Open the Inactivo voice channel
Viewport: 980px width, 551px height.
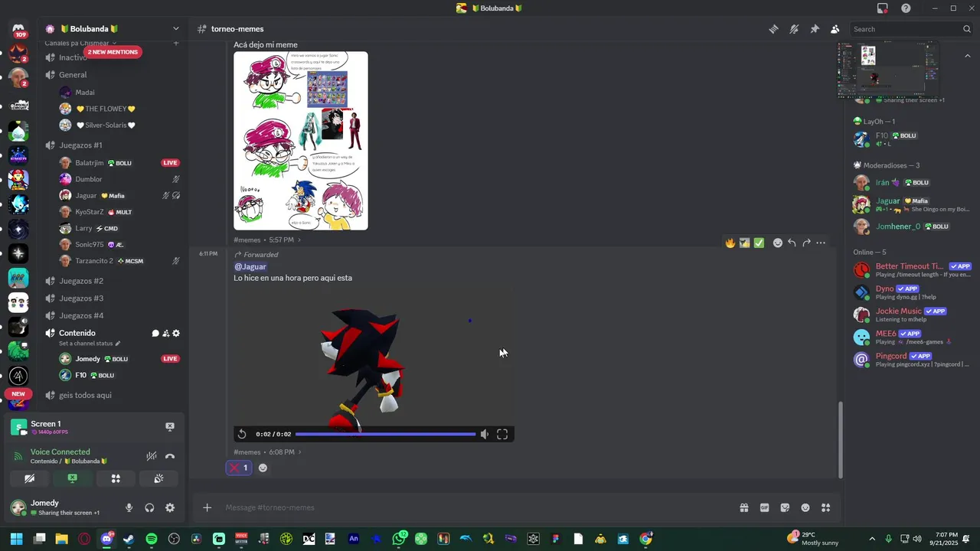[x=73, y=57]
